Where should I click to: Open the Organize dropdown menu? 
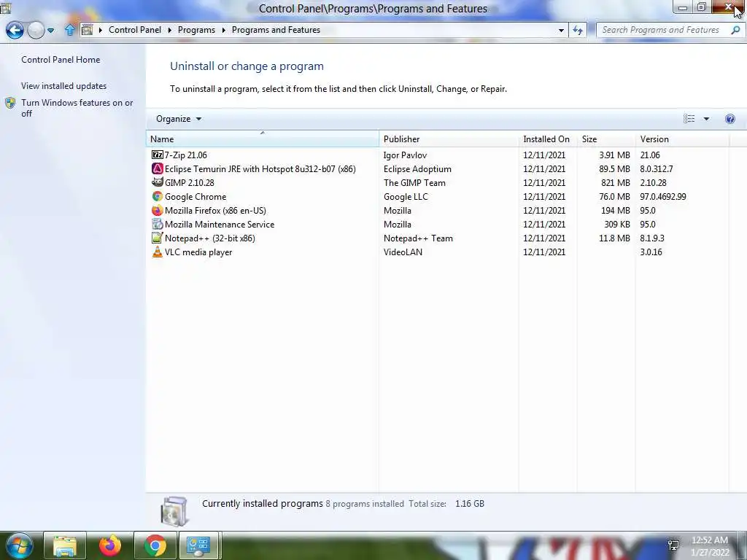[x=179, y=119]
